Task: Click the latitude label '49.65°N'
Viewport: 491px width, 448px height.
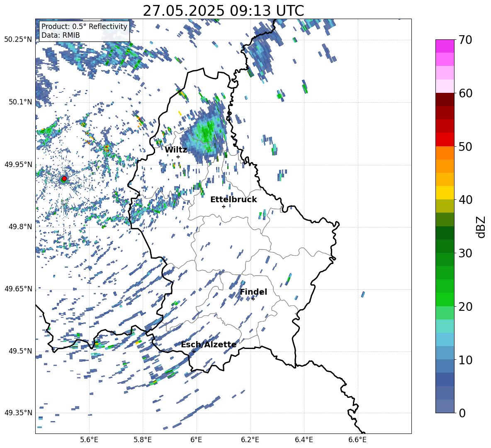Action: (x=18, y=288)
